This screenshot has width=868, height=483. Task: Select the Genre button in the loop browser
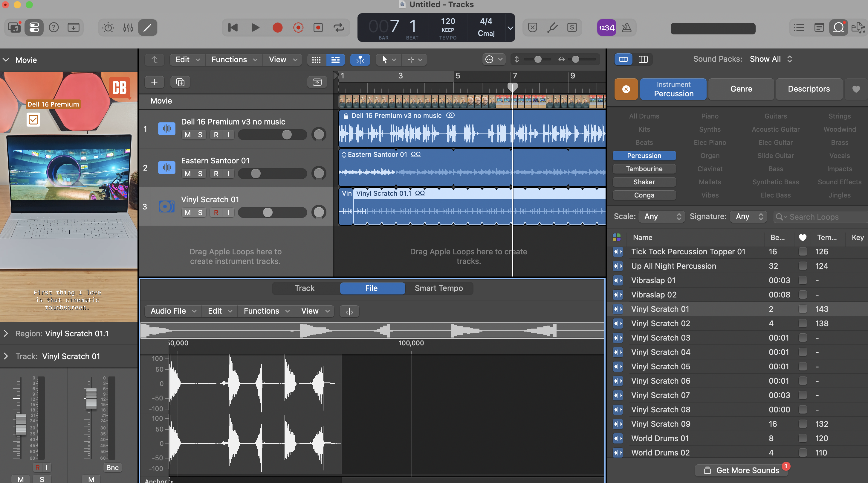click(741, 89)
